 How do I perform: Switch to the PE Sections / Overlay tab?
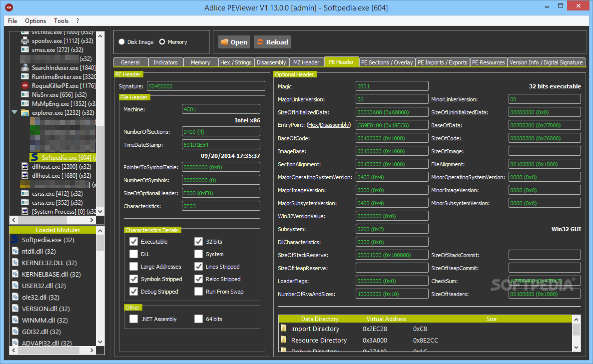[x=387, y=62]
